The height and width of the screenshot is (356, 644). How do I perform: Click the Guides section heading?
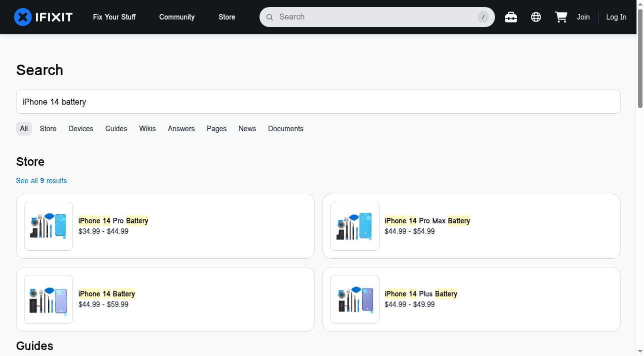34,346
